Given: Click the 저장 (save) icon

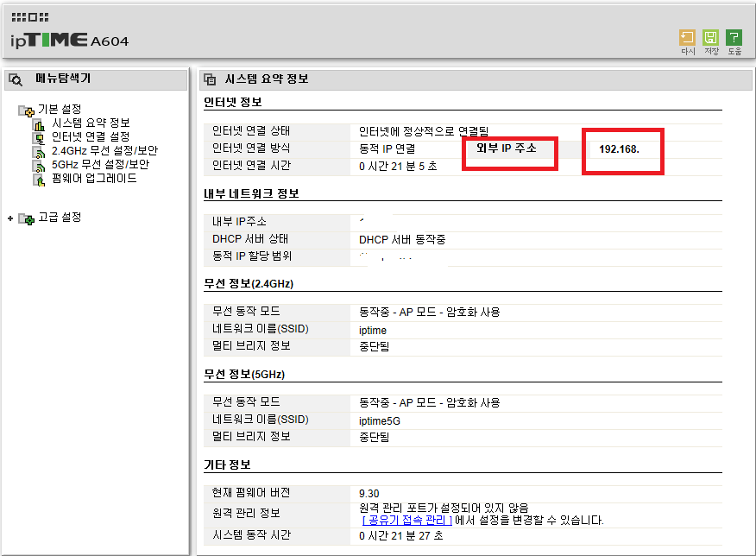Looking at the screenshot, I should pos(710,38).
